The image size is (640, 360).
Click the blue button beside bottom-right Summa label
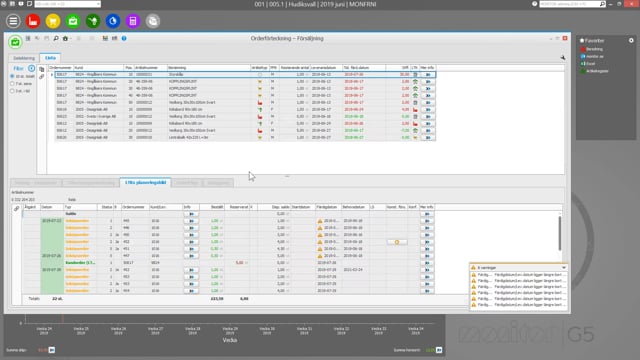(439, 350)
